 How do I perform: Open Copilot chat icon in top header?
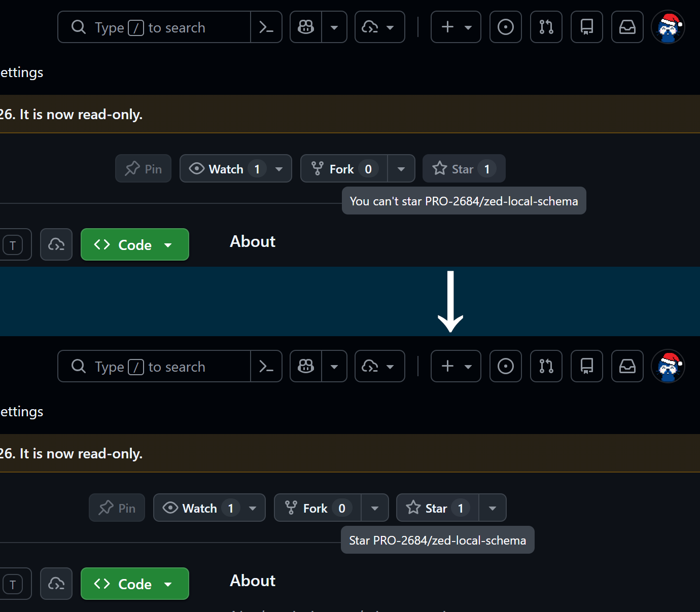[x=306, y=27]
